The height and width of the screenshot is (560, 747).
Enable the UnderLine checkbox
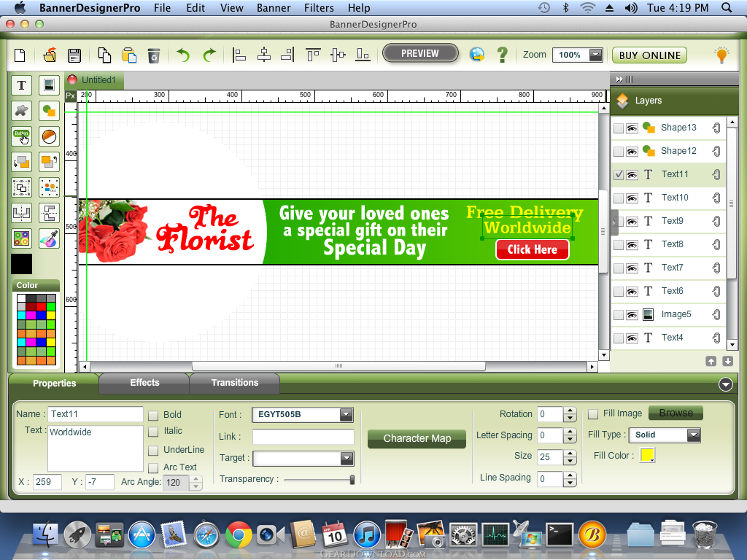[x=153, y=450]
